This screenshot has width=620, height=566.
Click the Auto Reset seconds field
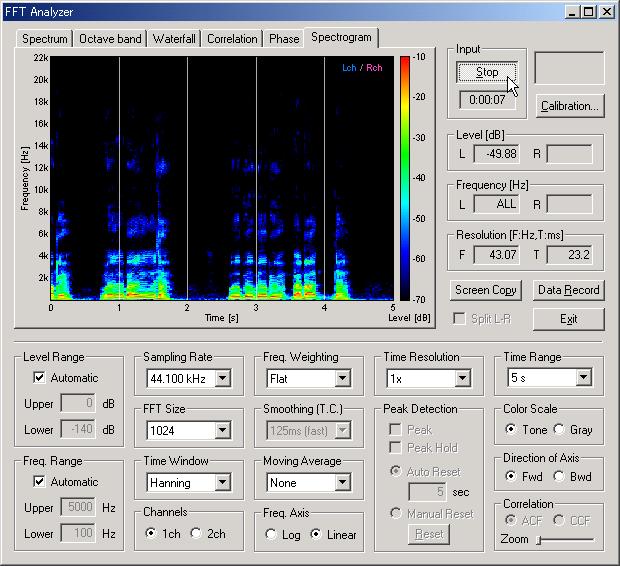point(427,492)
